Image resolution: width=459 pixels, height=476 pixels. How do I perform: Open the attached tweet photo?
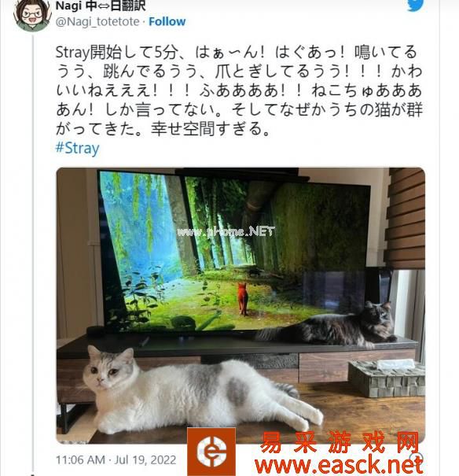[x=241, y=305]
